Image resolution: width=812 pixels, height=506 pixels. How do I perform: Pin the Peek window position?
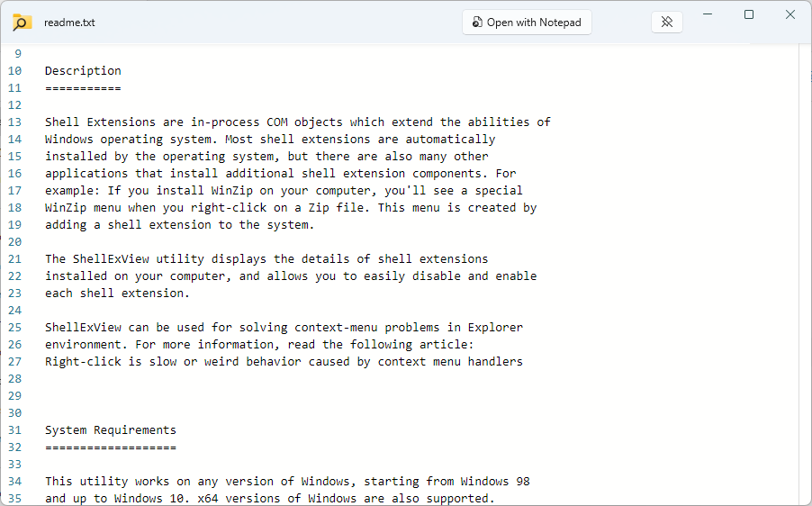666,23
